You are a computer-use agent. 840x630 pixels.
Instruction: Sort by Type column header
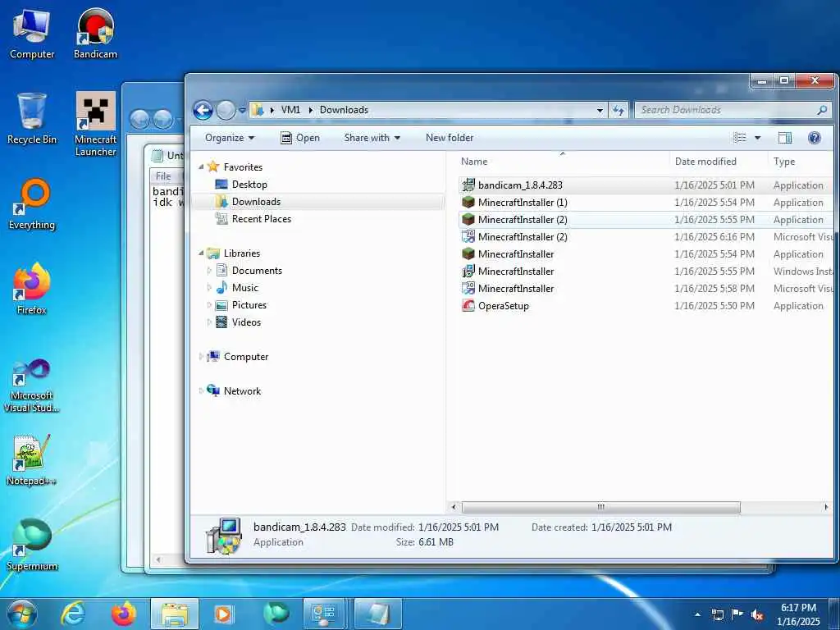801,162
